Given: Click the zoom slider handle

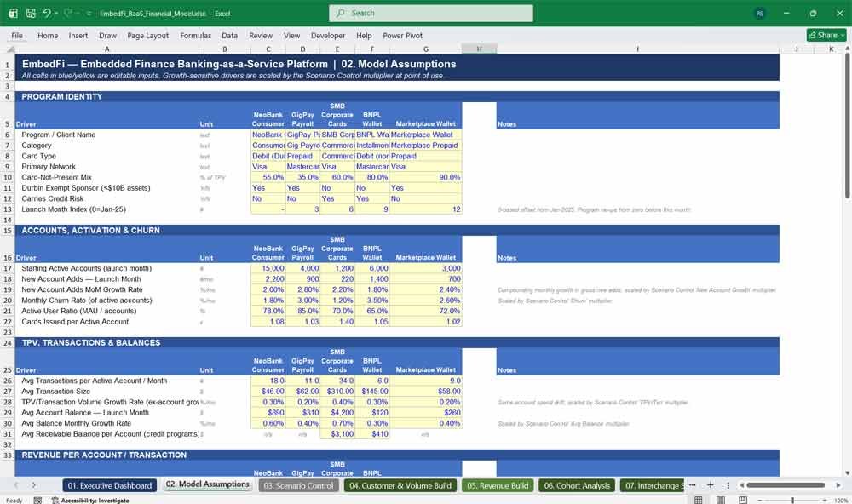Looking at the screenshot, I should point(792,501).
